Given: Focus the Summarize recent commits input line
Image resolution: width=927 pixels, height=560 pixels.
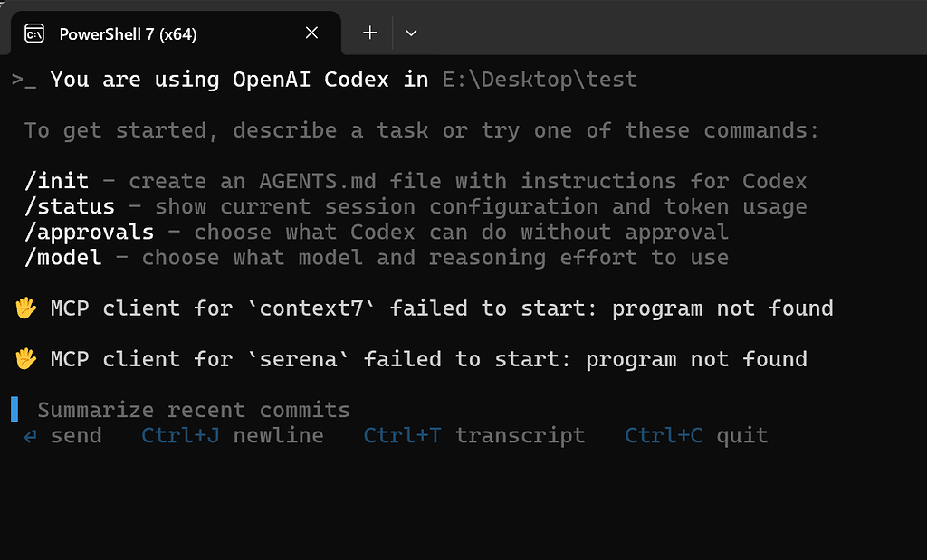Looking at the screenshot, I should 194,410.
